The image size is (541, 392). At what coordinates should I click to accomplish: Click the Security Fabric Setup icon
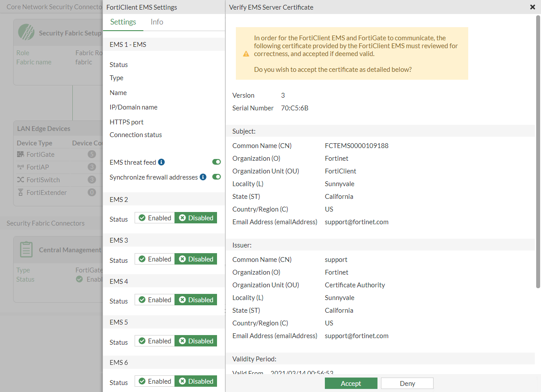click(26, 32)
